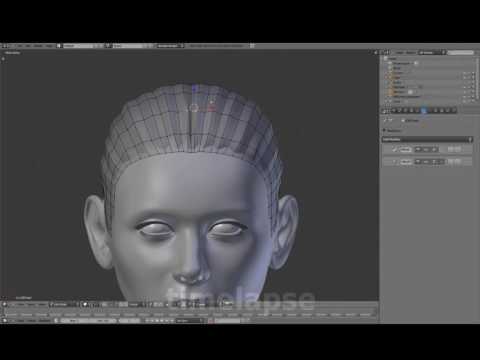Screen dimensions: 480x360
Task: Open the File menu in top header
Action: [20, 46]
